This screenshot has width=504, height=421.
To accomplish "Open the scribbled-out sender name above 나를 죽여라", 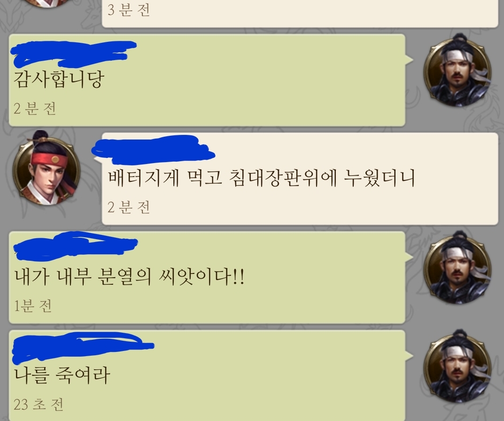I will tap(83, 347).
